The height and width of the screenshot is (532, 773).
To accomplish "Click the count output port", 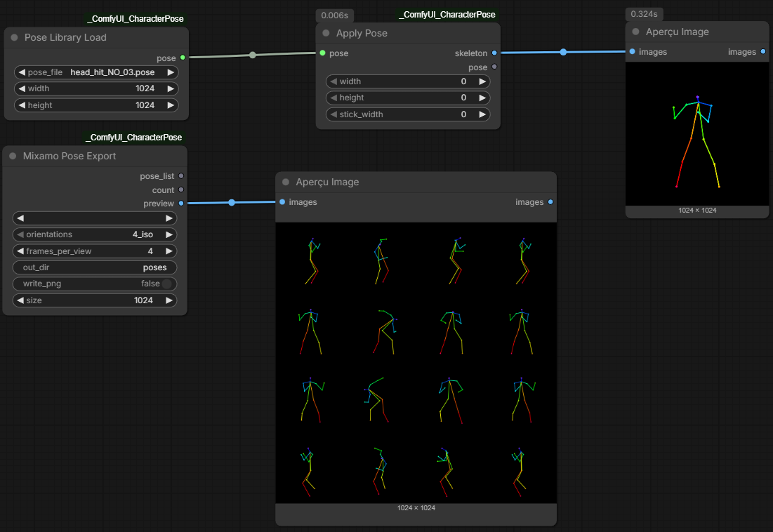I will click(x=181, y=189).
